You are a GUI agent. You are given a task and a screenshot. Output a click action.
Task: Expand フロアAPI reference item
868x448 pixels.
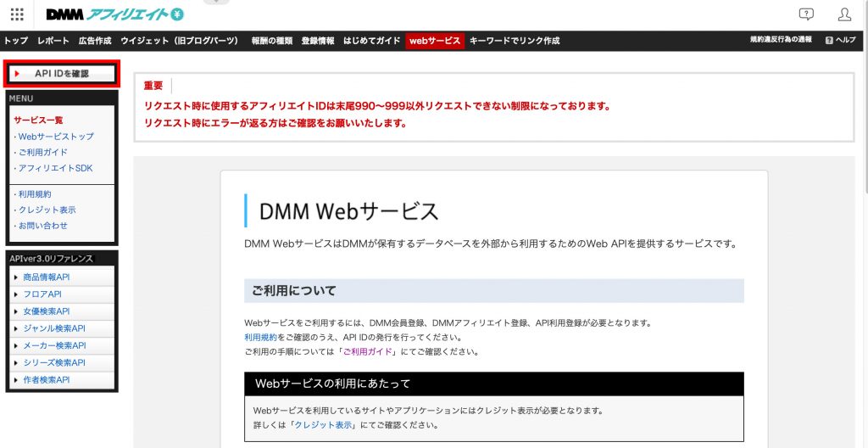point(62,294)
